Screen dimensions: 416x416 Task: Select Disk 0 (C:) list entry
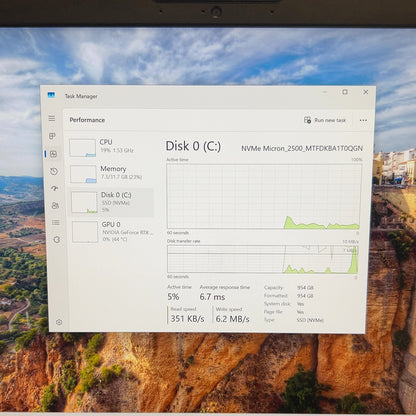tap(111, 202)
